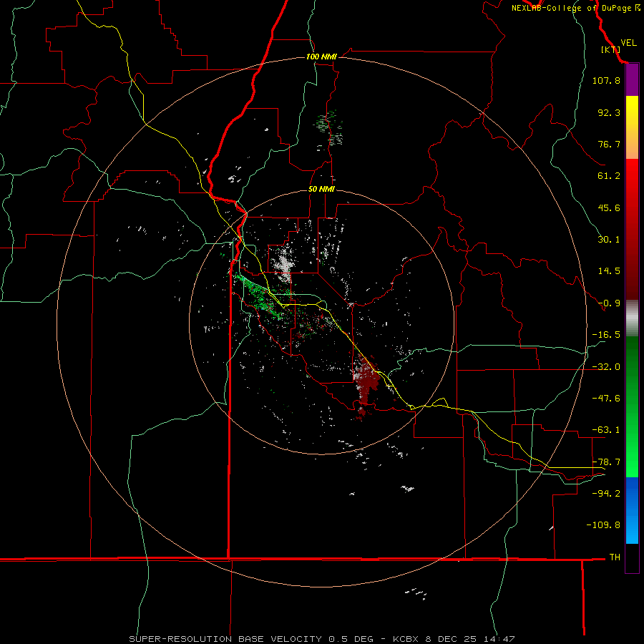Image resolution: width=644 pixels, height=644 pixels.
Task: Click the 92.3 legend value
Action: (x=609, y=112)
